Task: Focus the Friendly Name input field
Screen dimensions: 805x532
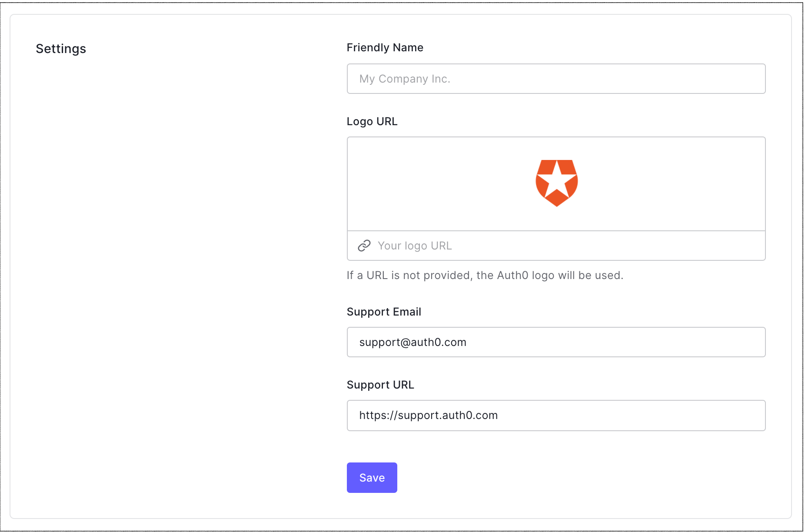Action: tap(556, 79)
